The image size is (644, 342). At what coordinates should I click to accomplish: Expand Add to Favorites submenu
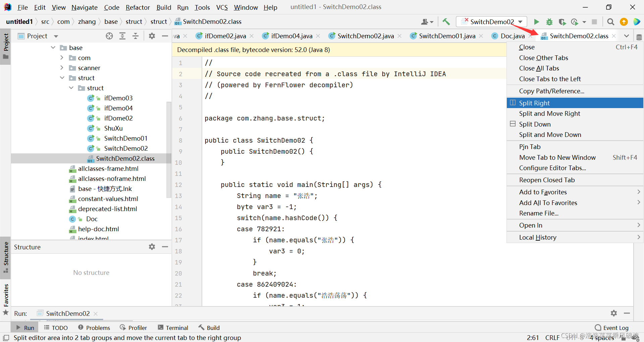tap(575, 192)
